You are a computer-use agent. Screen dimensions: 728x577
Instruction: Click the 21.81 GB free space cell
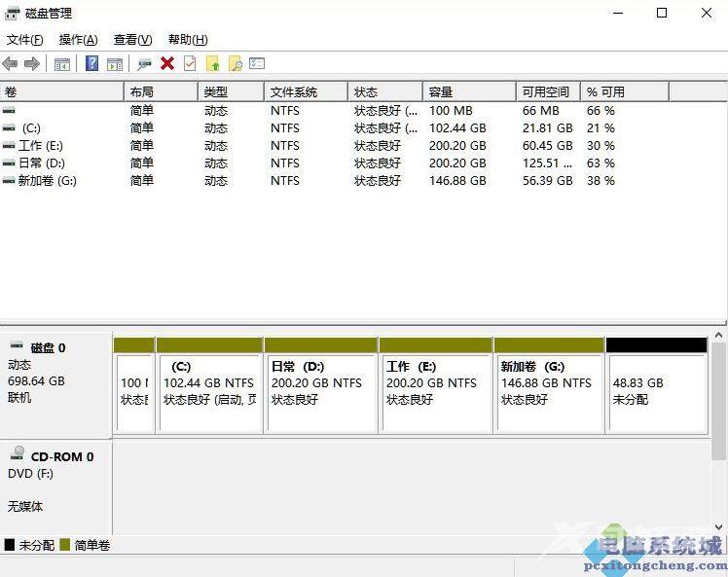(547, 128)
